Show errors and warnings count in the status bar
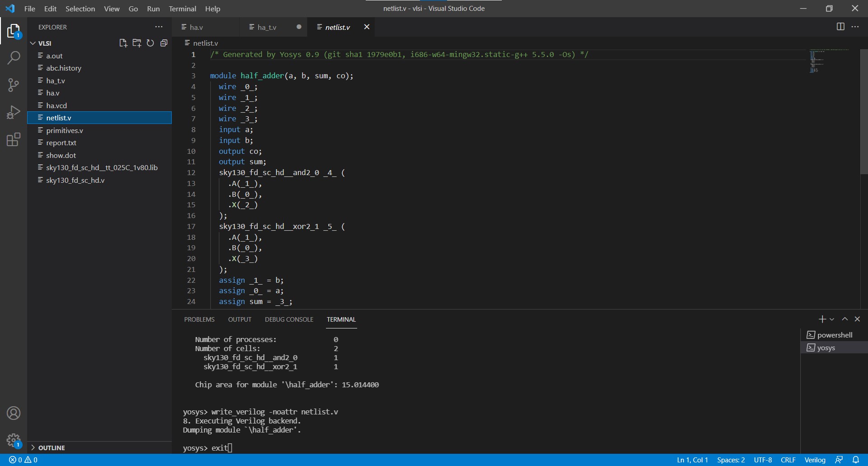Viewport: 868px width, 466px height. pyautogui.click(x=24, y=460)
